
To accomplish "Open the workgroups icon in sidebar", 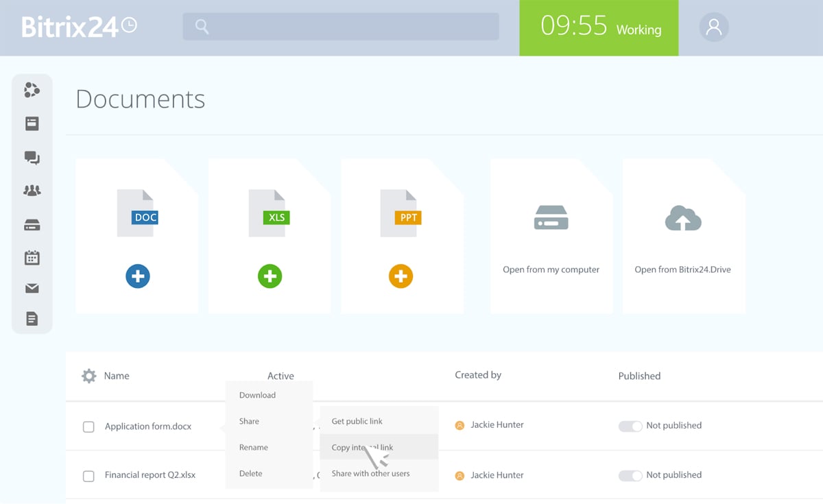I will tap(32, 190).
